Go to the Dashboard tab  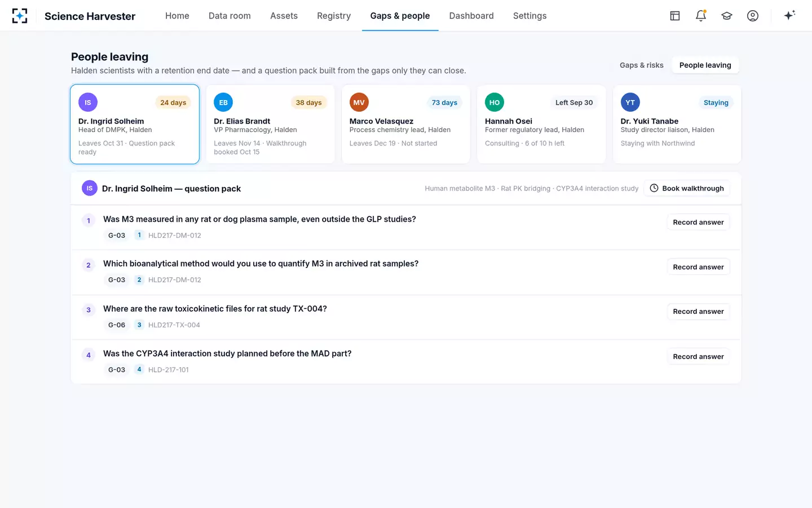pyautogui.click(x=471, y=16)
